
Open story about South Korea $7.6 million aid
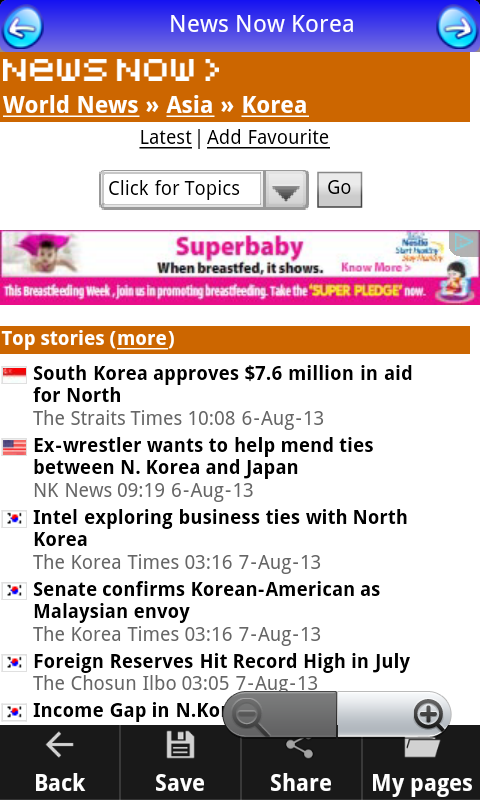[222, 384]
